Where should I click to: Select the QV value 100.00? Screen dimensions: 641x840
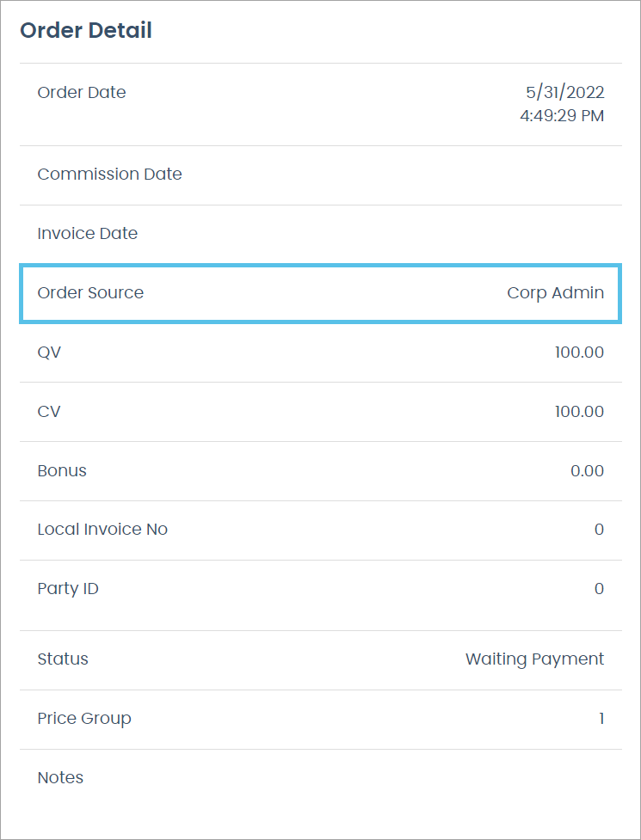pos(579,353)
